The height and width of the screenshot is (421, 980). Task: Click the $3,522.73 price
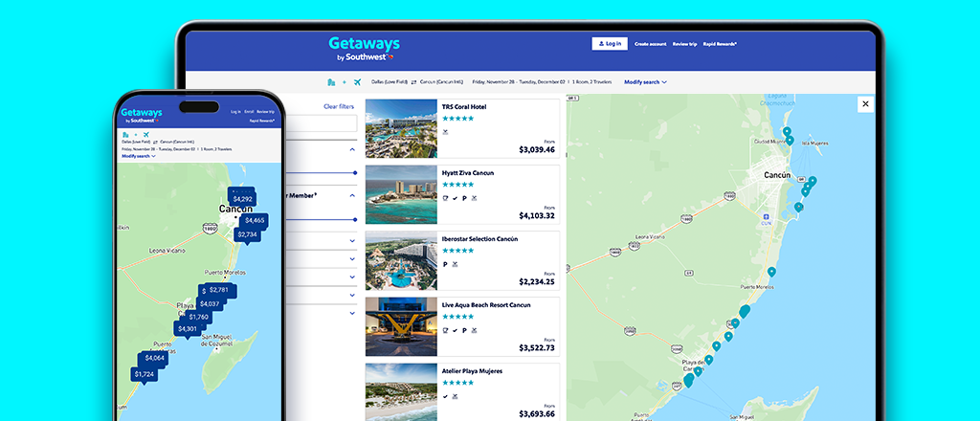(x=537, y=348)
